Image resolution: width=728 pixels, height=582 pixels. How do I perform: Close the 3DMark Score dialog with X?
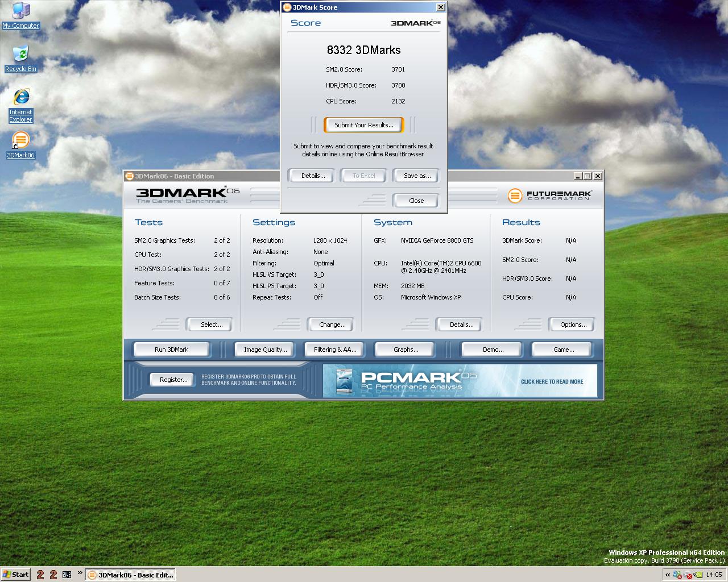tap(441, 7)
